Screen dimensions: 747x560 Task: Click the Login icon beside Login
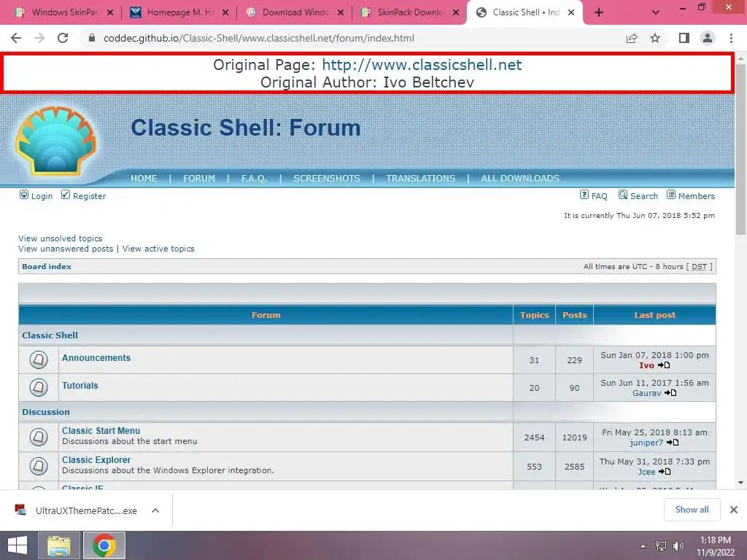(24, 194)
